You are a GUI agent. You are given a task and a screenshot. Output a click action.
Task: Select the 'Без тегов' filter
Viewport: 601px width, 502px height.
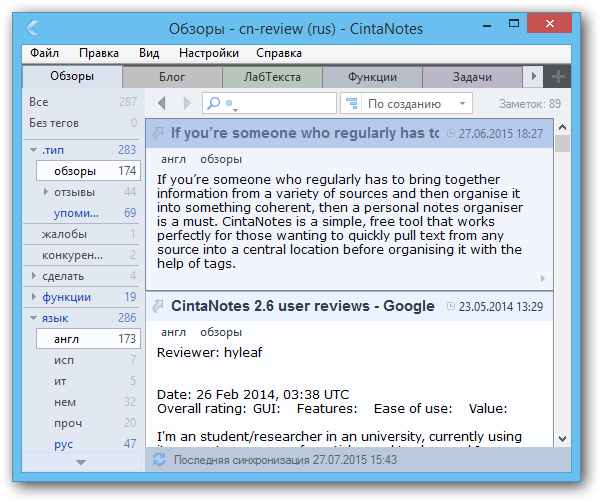tap(81, 123)
